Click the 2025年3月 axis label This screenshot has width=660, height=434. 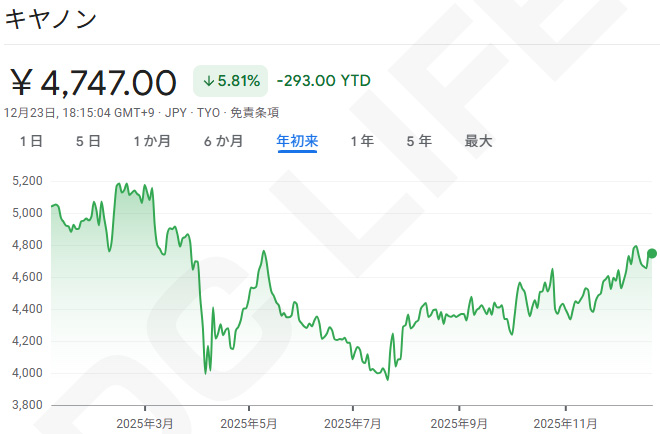click(x=145, y=423)
